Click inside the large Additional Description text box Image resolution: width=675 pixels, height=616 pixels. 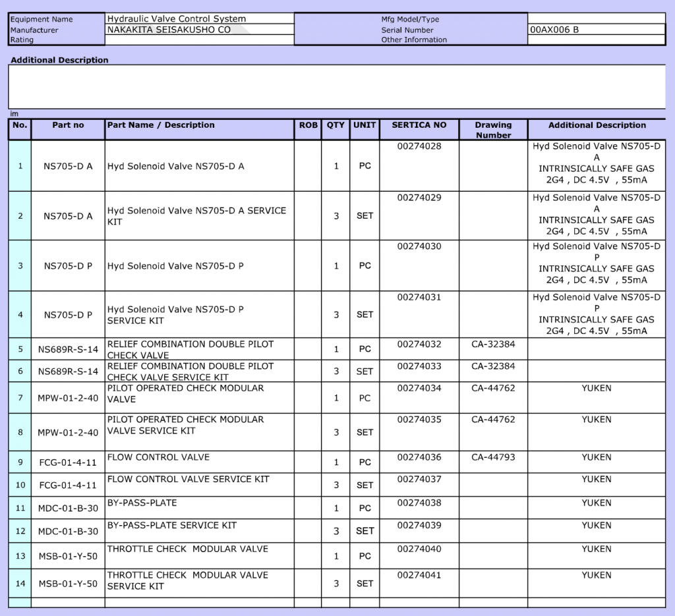[x=336, y=86]
